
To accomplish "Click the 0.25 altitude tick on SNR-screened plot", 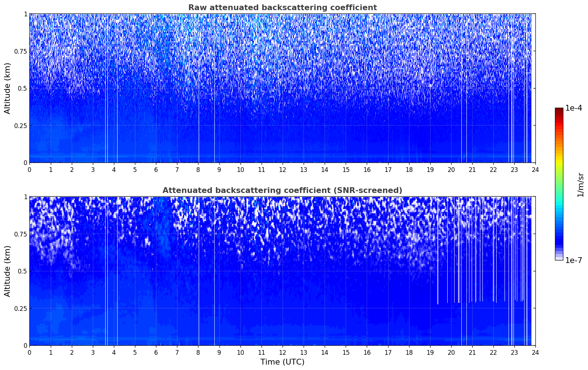I will pos(21,308).
